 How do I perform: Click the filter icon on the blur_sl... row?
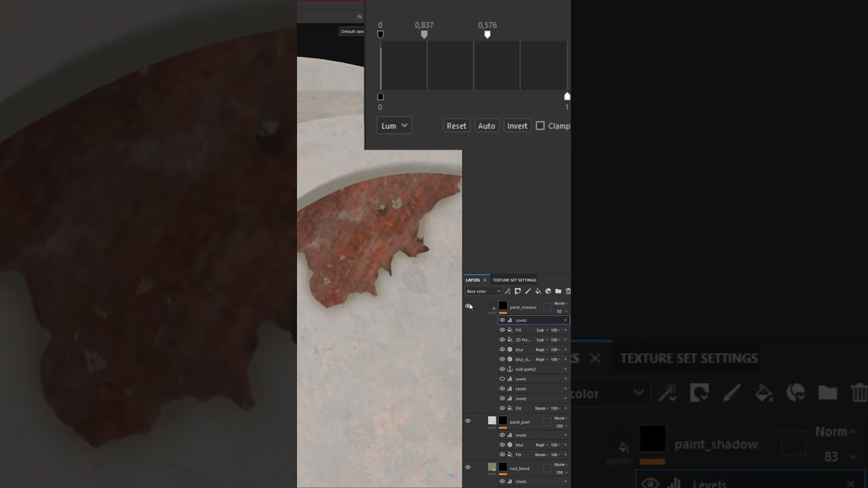coord(510,359)
